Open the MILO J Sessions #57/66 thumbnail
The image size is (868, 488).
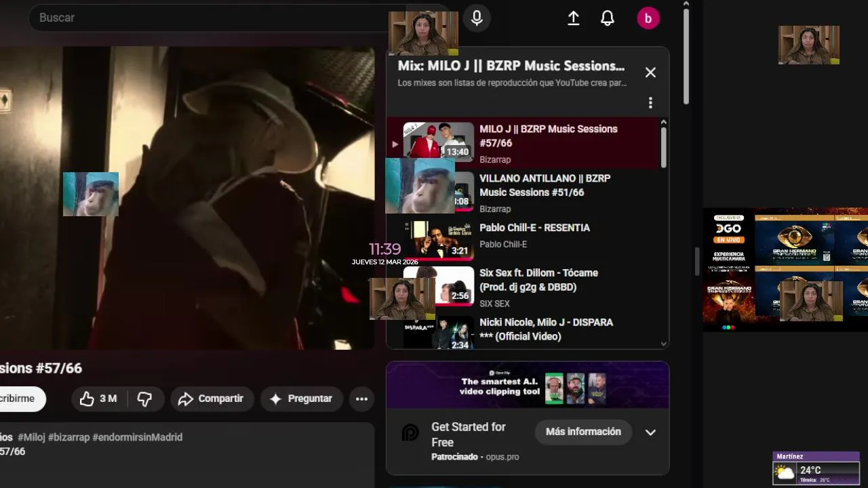pos(439,140)
